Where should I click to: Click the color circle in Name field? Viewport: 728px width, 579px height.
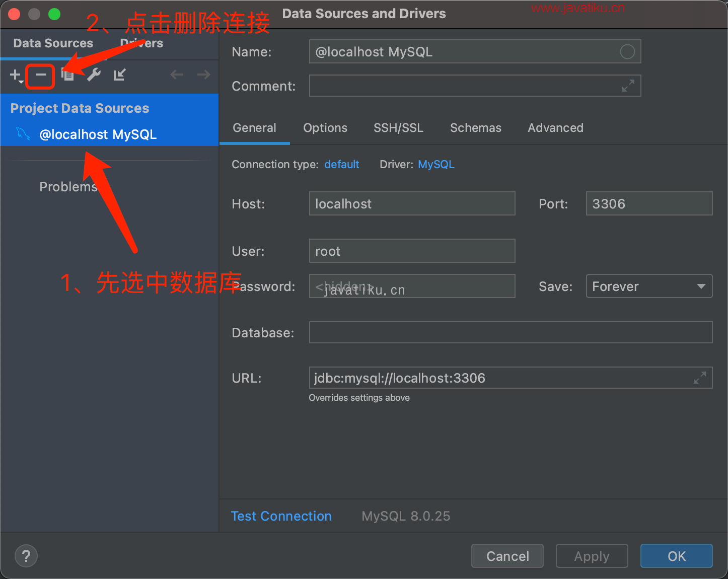tap(627, 52)
